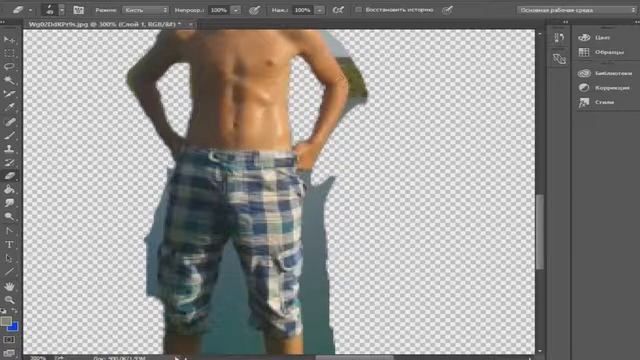Toggle Quick Mask mode icon
Image resolution: width=640 pixels, height=360 pixels.
(x=9, y=340)
